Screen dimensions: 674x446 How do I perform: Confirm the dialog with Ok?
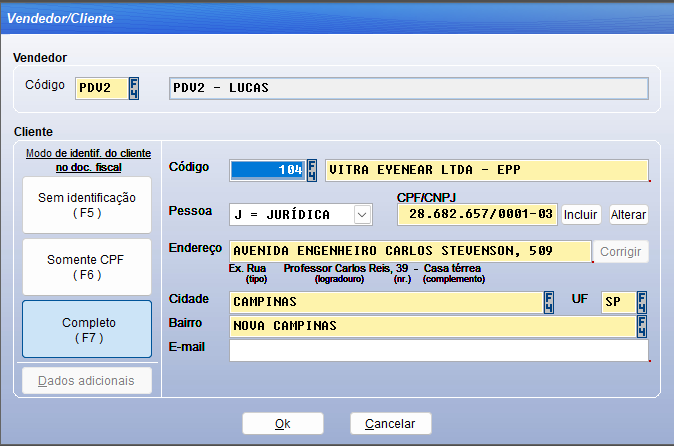tap(283, 424)
